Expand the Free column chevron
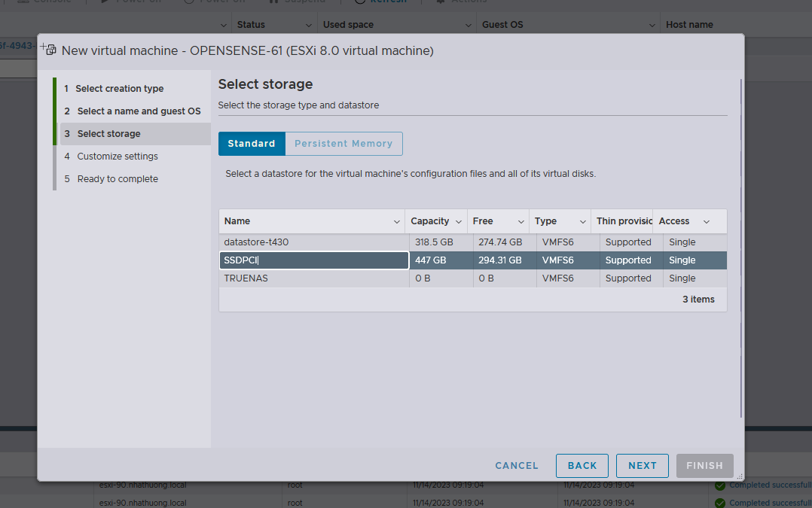The height and width of the screenshot is (508, 812). tap(520, 221)
